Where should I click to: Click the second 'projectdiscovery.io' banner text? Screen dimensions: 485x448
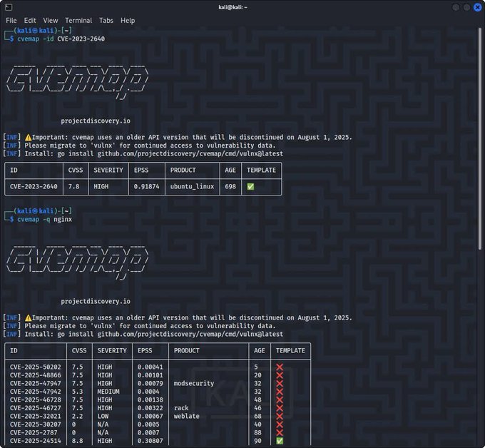(96, 301)
